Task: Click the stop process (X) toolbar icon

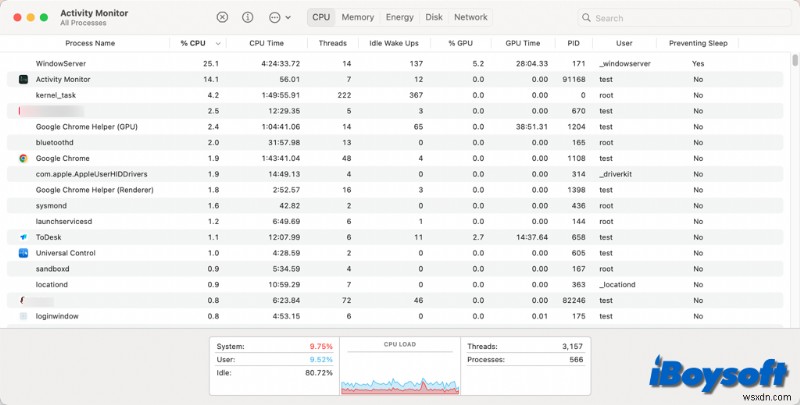Action: click(222, 17)
